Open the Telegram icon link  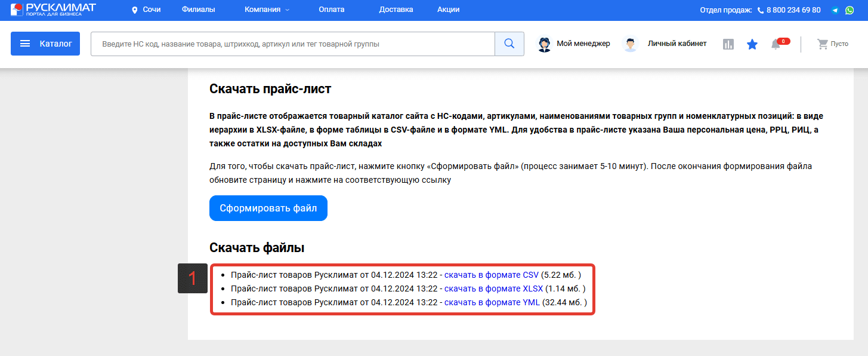[835, 10]
